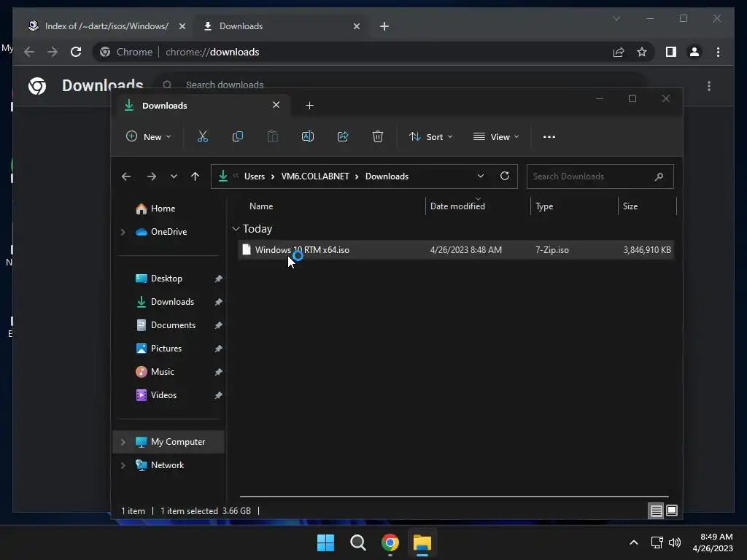Click the Share icon in Explorer toolbar
This screenshot has height=560, width=747.
pos(343,136)
